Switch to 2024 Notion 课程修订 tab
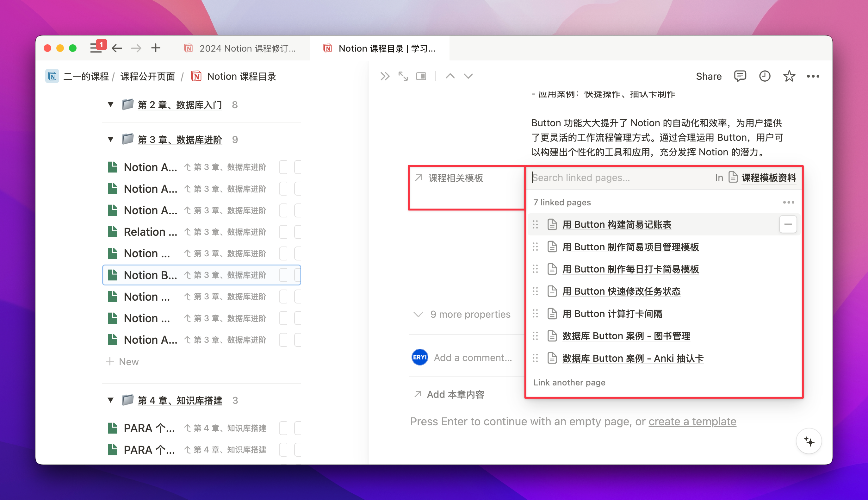Screen dimensions: 868x500 [x=240, y=48]
